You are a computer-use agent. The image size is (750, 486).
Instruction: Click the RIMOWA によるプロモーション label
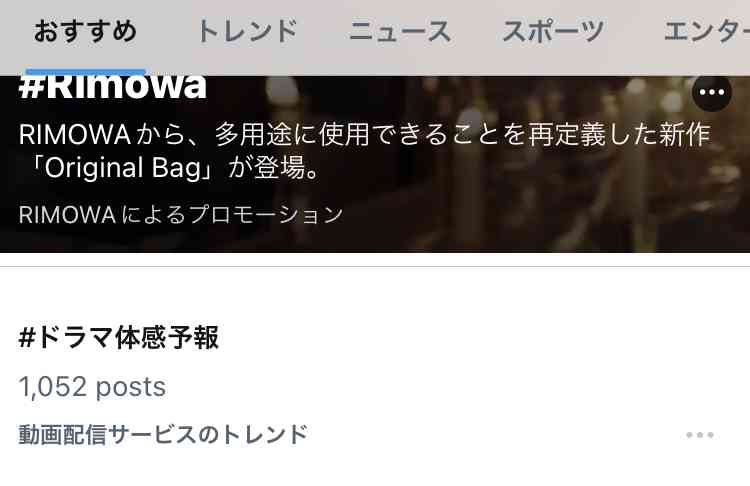click(181, 214)
